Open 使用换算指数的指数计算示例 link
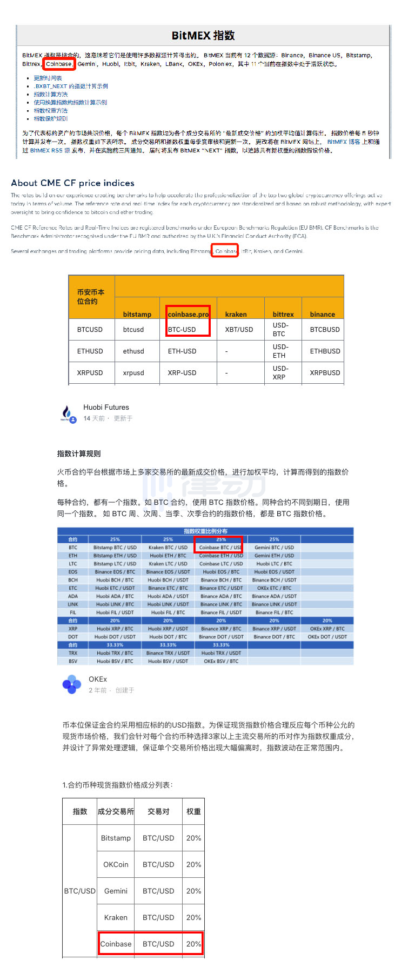408x980 pixels. (70, 102)
